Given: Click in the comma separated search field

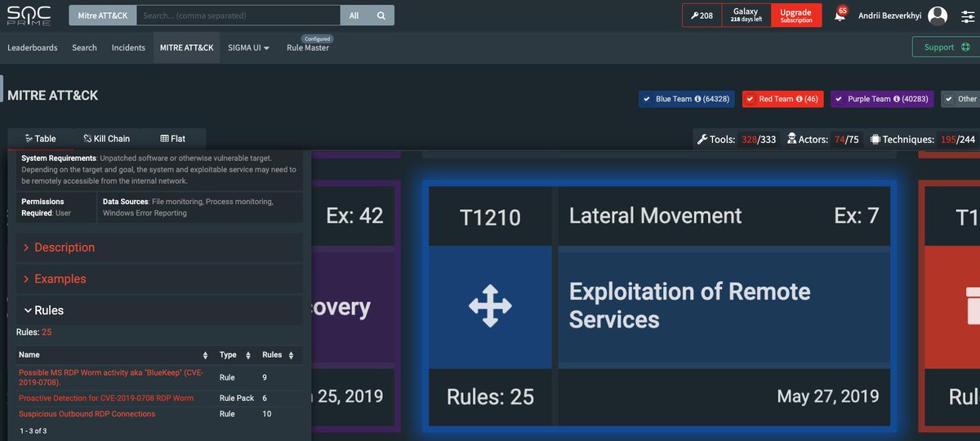Looking at the screenshot, I should 238,16.
